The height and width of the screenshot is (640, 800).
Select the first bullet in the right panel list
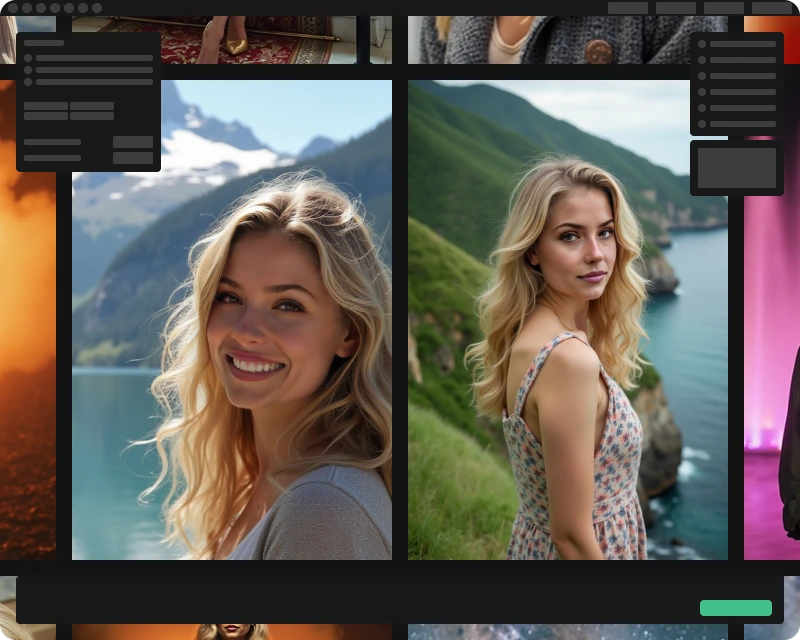pyautogui.click(x=702, y=44)
